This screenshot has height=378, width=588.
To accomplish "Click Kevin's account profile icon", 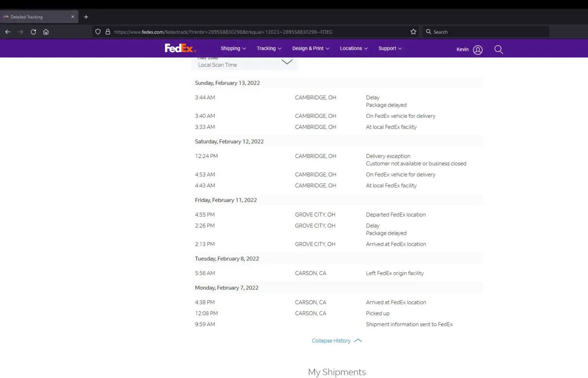I will pyautogui.click(x=478, y=50).
